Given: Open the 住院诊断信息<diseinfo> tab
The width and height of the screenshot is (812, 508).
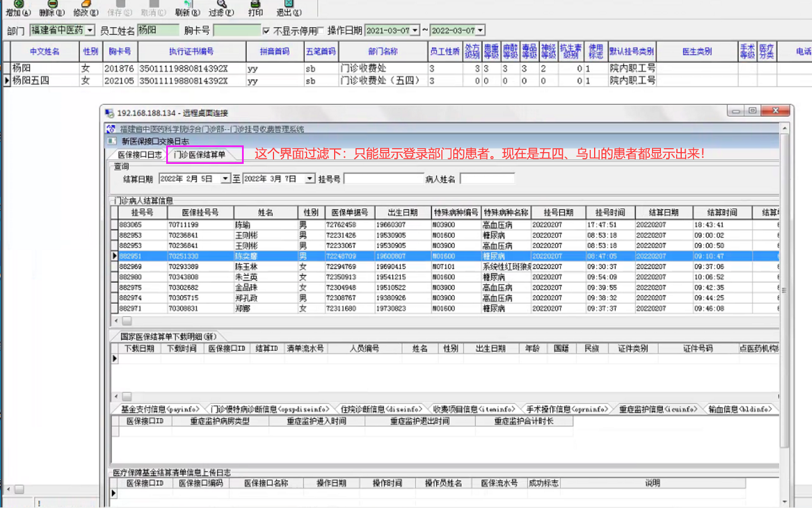Looking at the screenshot, I should 381,409.
